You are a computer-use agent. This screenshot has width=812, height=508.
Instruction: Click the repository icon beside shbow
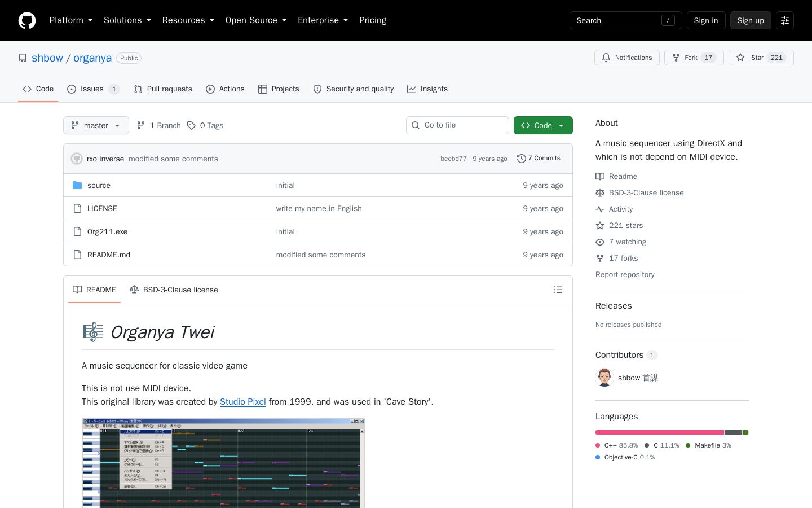click(23, 58)
